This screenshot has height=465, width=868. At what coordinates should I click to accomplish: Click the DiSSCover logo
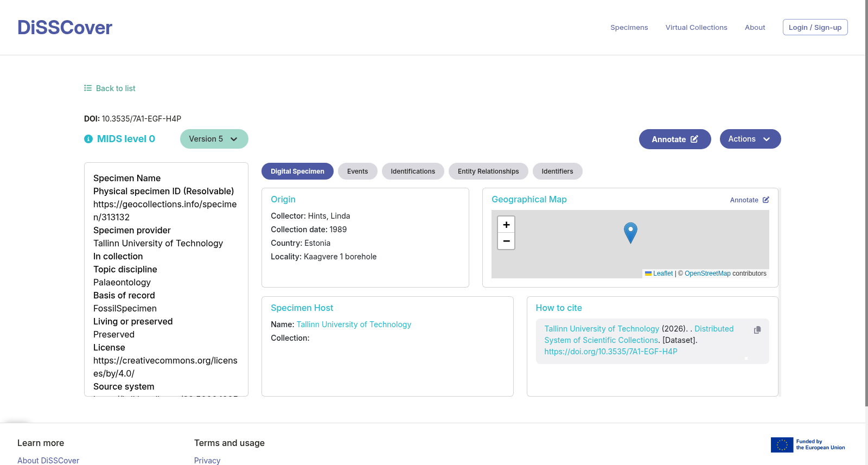65,28
